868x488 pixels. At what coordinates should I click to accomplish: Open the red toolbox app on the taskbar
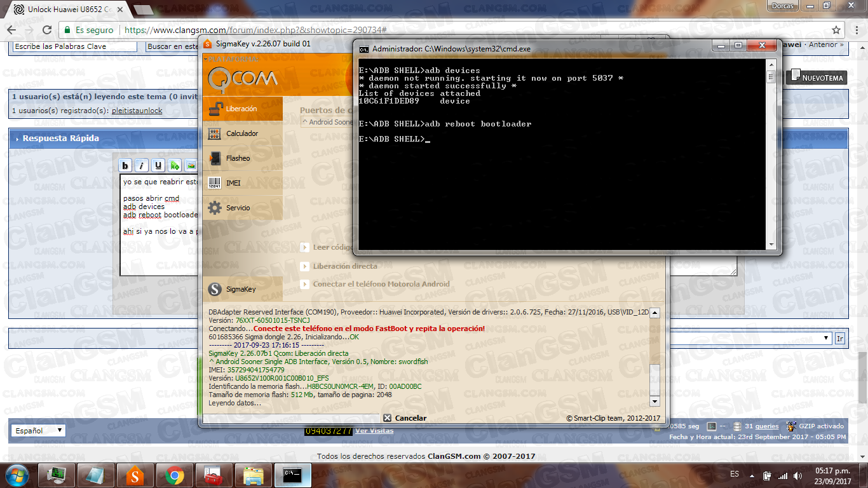[x=214, y=475]
